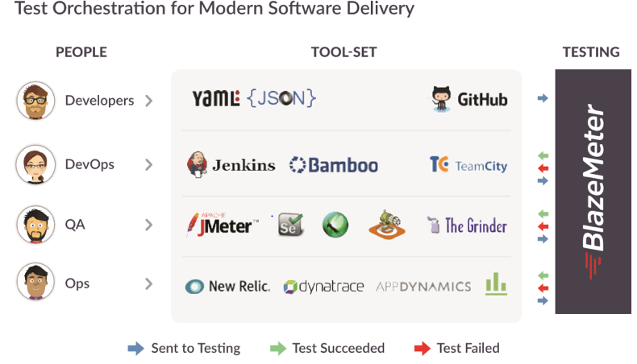Click the BlazeMeter vertical banner
The height and width of the screenshot is (364, 637).
(x=593, y=192)
